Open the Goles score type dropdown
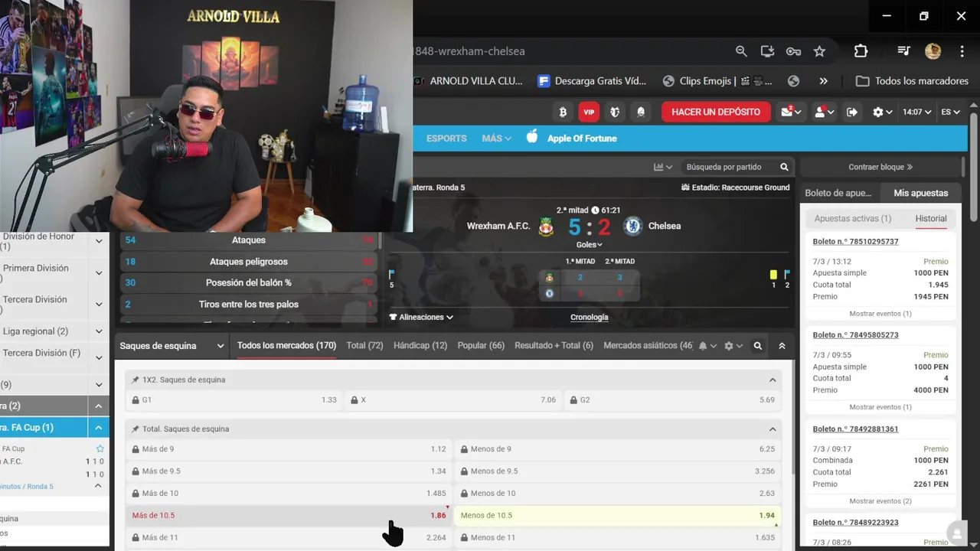 pyautogui.click(x=590, y=245)
